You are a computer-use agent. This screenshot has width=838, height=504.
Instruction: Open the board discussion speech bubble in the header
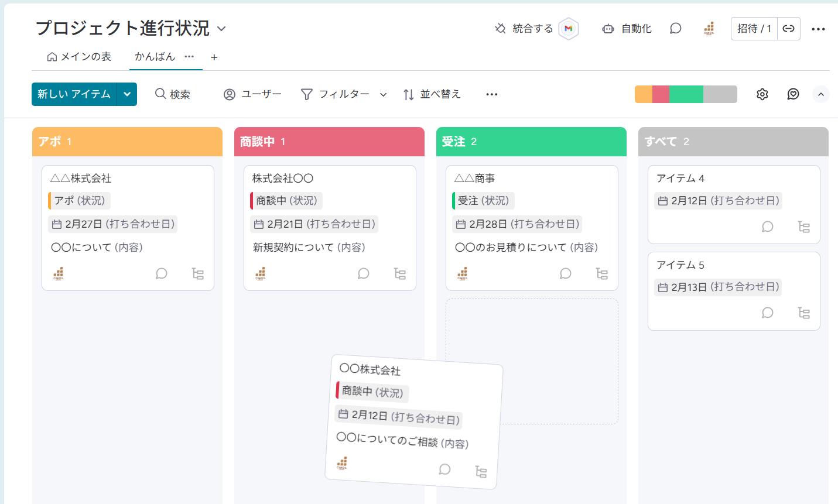point(675,29)
